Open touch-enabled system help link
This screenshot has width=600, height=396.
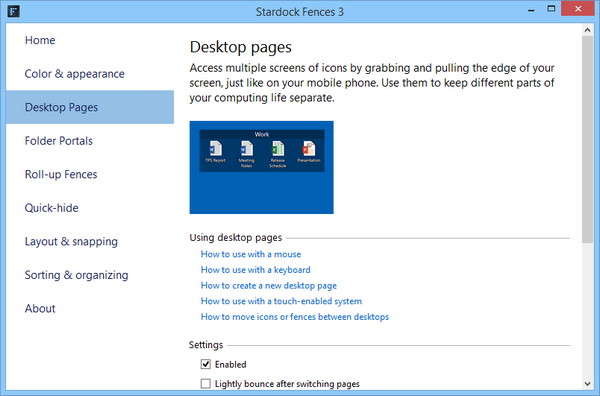[x=281, y=301]
